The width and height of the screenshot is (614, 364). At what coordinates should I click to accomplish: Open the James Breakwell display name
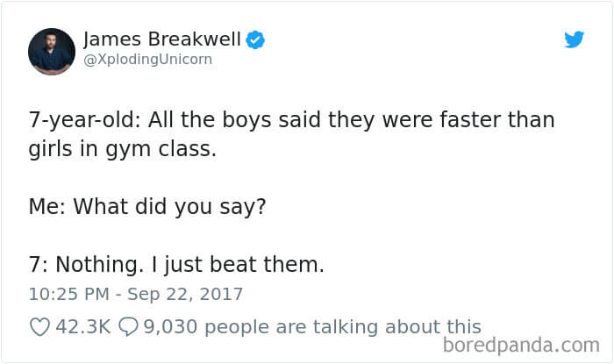pyautogui.click(x=162, y=39)
